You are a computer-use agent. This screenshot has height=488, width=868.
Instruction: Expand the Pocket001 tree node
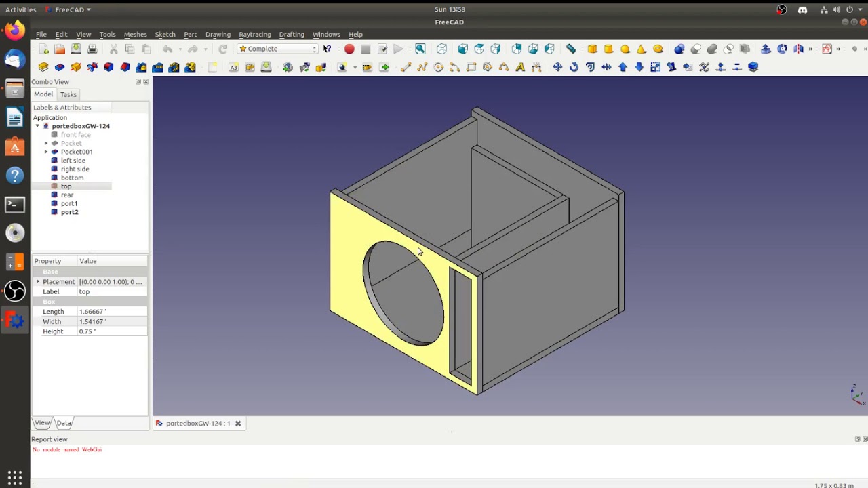click(x=46, y=152)
